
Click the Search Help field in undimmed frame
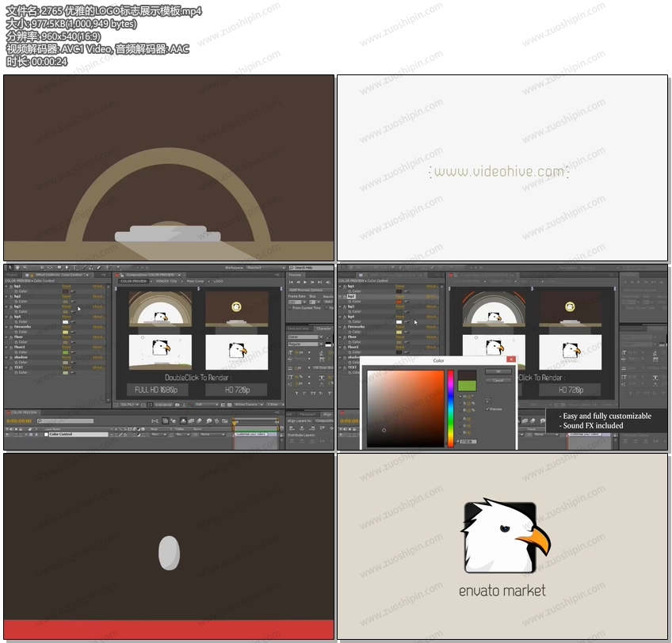pyautogui.click(x=311, y=268)
